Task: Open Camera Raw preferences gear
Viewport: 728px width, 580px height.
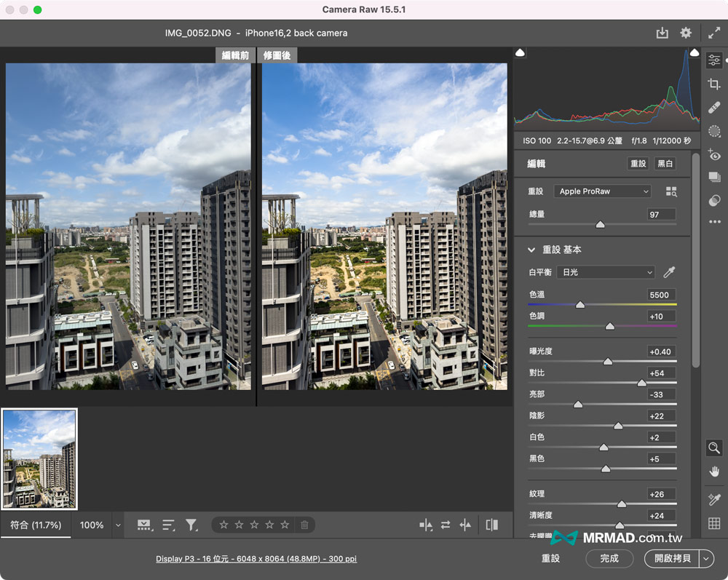Action: (686, 33)
